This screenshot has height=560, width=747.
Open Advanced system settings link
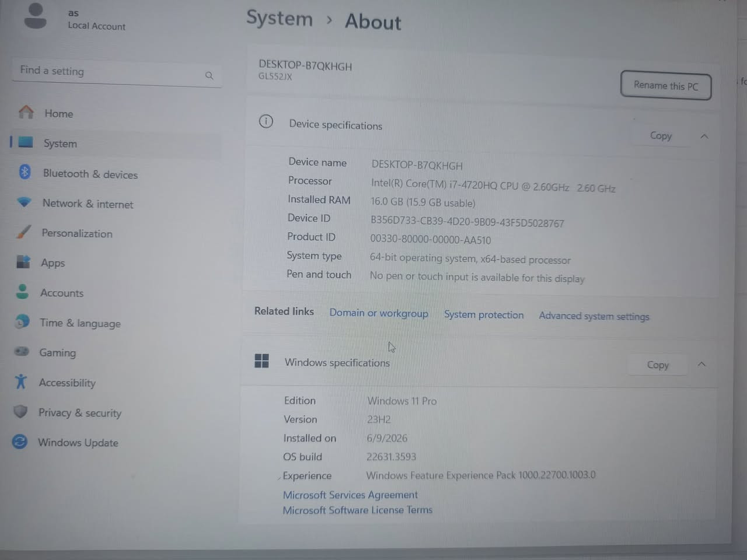click(594, 316)
